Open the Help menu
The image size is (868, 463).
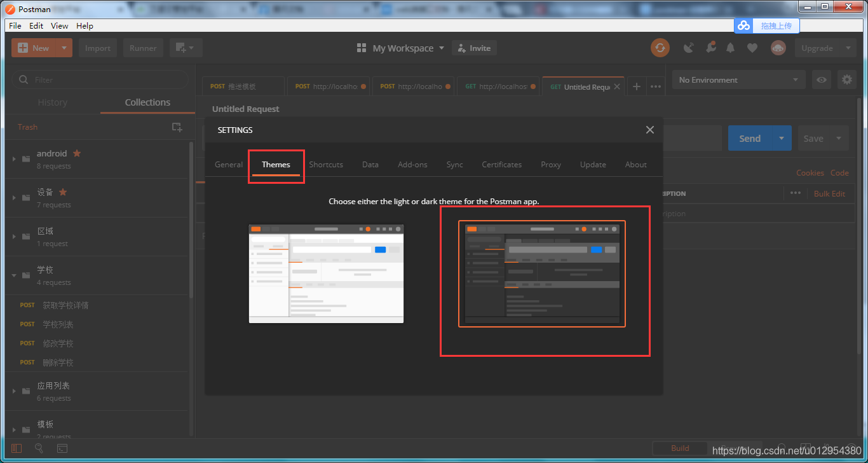(x=85, y=25)
